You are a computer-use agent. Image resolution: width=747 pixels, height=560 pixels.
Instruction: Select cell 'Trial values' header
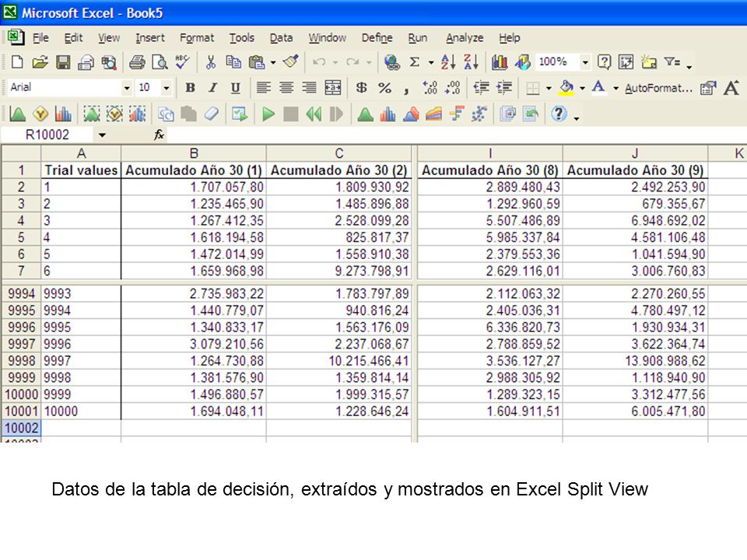(81, 170)
